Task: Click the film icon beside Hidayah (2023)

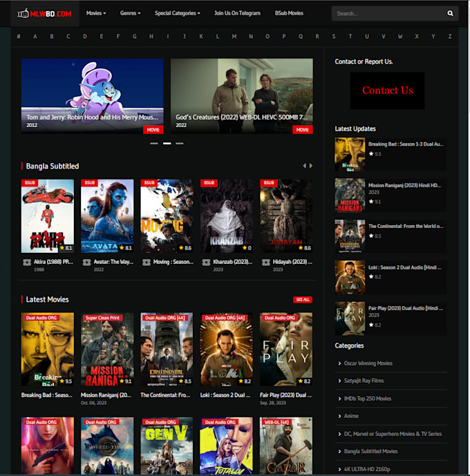Action: [x=266, y=263]
